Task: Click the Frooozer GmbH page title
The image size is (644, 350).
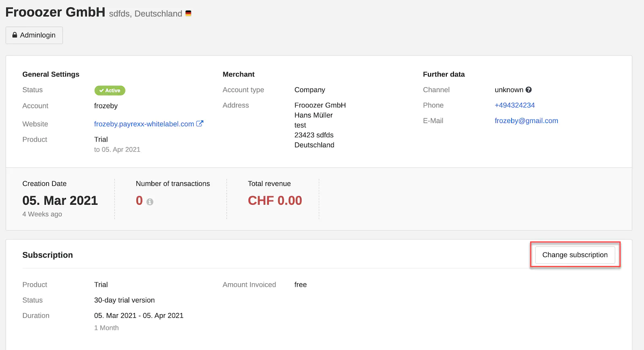Action: click(55, 12)
